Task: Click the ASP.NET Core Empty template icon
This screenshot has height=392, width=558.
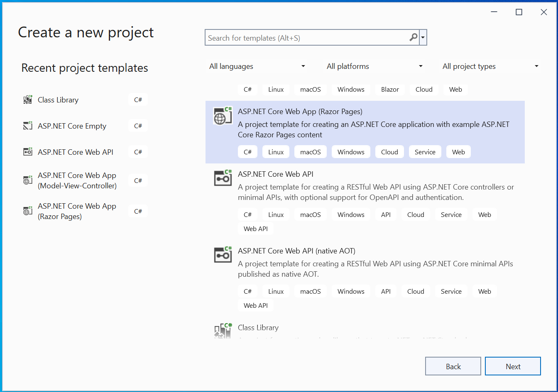Action: pyautogui.click(x=28, y=126)
